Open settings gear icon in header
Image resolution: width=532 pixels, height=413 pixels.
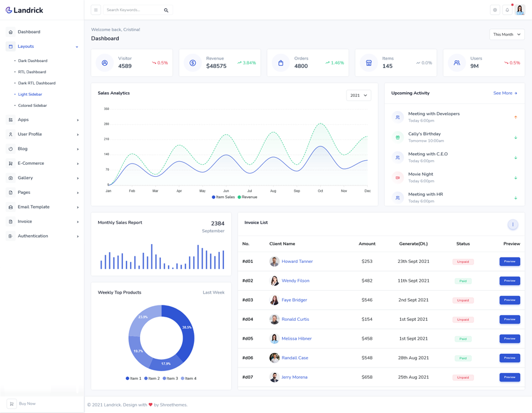(495, 10)
